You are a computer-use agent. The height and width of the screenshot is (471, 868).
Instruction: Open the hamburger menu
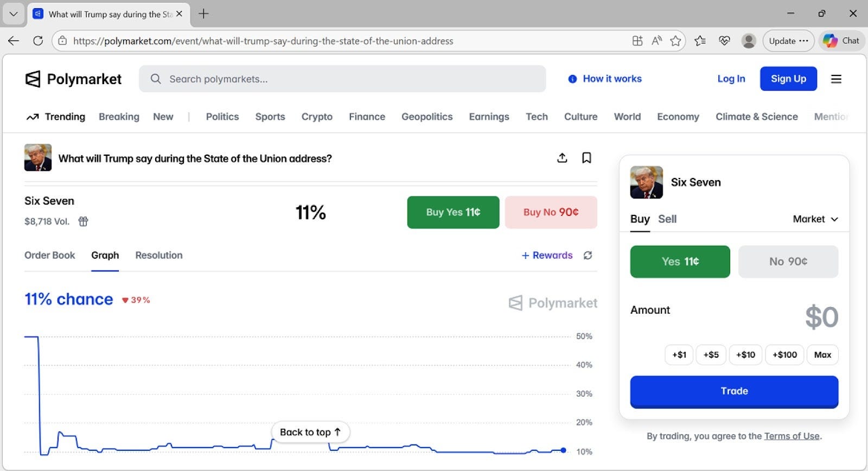(x=836, y=79)
